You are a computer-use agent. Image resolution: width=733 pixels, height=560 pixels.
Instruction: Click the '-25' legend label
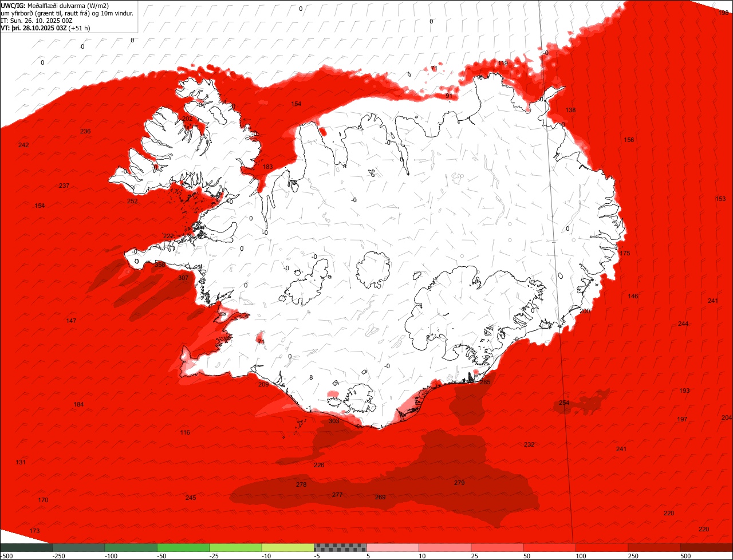(214, 556)
